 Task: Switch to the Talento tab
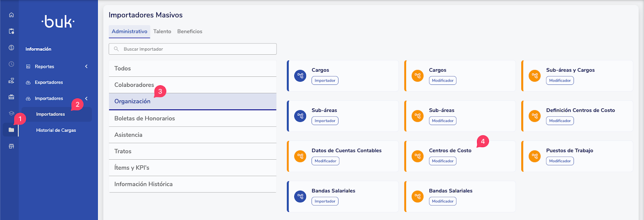[162, 31]
